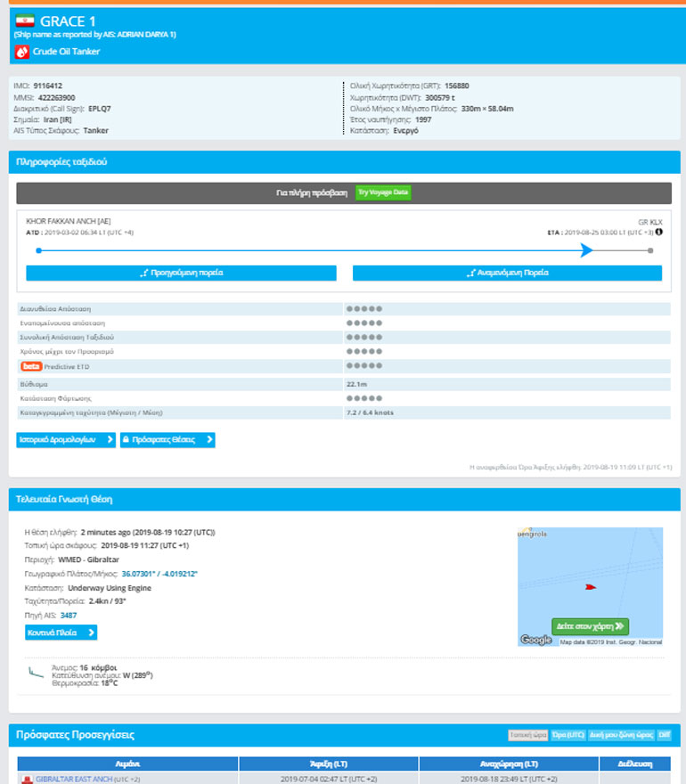The height and width of the screenshot is (784, 686).
Task: Open Κοντινά Πλοία nearby vessels
Action: (x=61, y=633)
